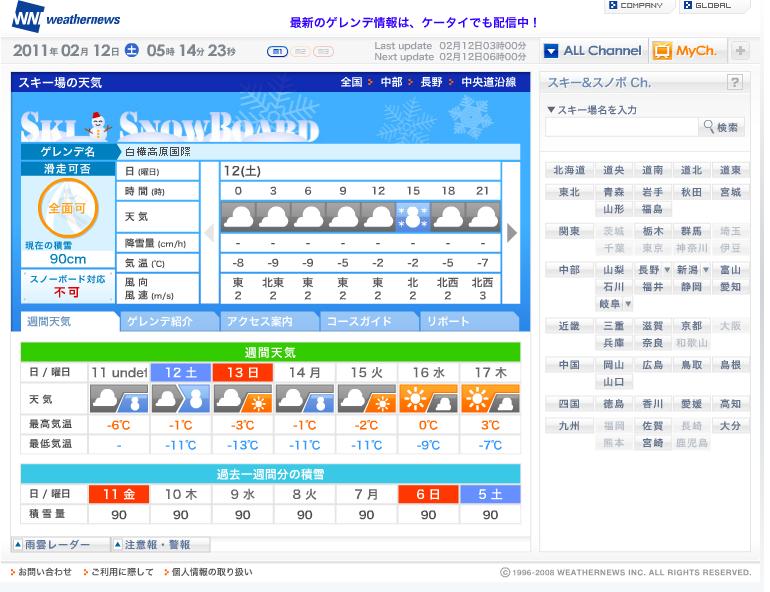The image size is (770, 592).
Task: Open the MyCh. channel button
Action: [687, 51]
